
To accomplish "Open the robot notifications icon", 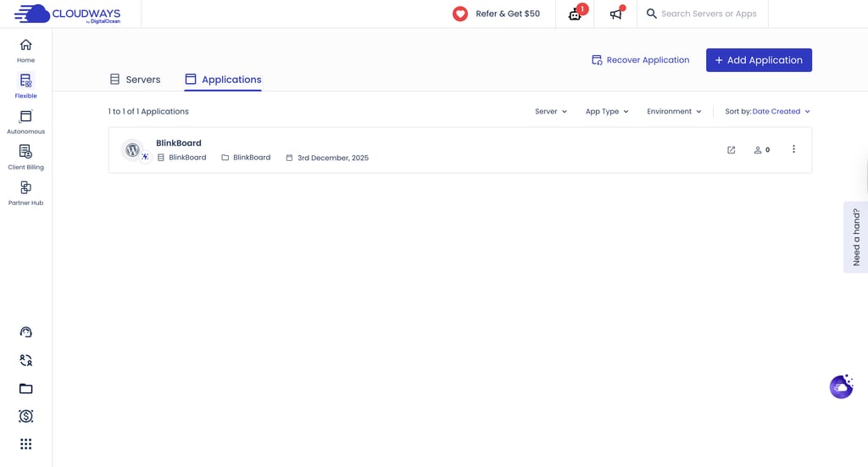I will [x=576, y=14].
